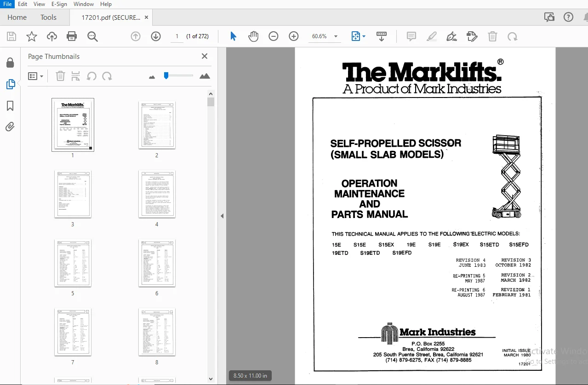Close the Page Thumbnails panel
Image resolution: width=588 pixels, height=385 pixels.
coord(205,56)
